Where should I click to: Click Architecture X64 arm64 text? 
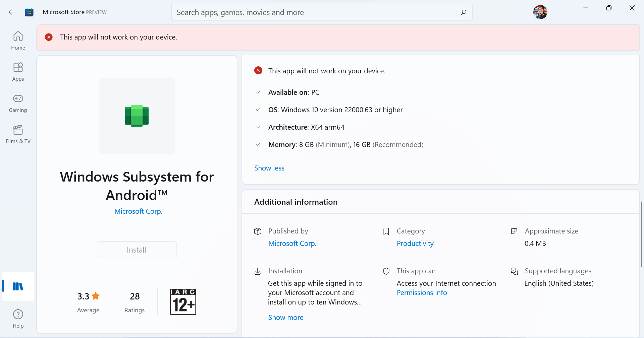(306, 127)
